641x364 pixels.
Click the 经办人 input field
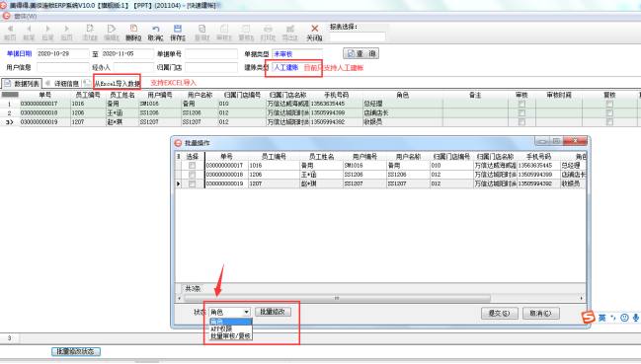133,67
